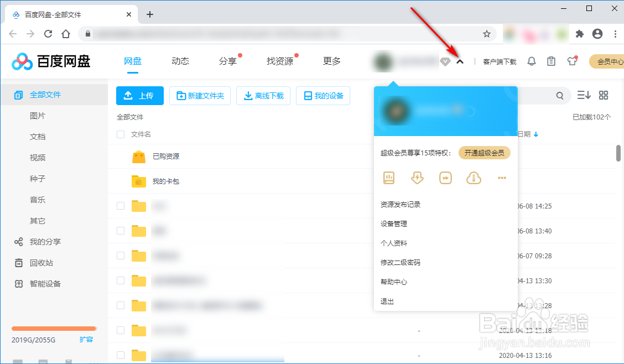Viewport: 624px width, 364px height.
Task: Click 扩容 storage expansion link
Action: (x=86, y=339)
